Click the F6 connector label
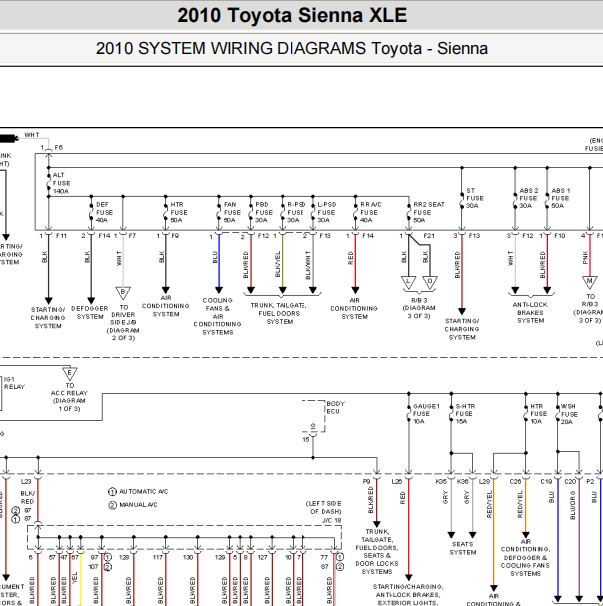603x606 pixels. coord(59,147)
